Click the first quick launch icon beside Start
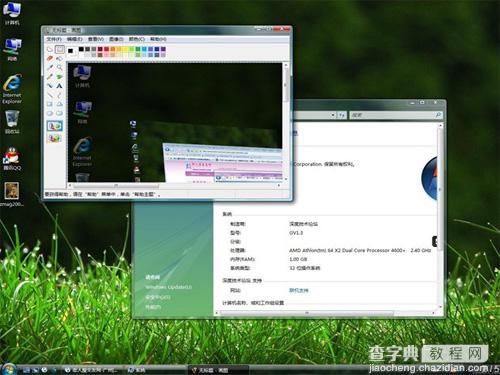The width and height of the screenshot is (500, 375). [26, 370]
